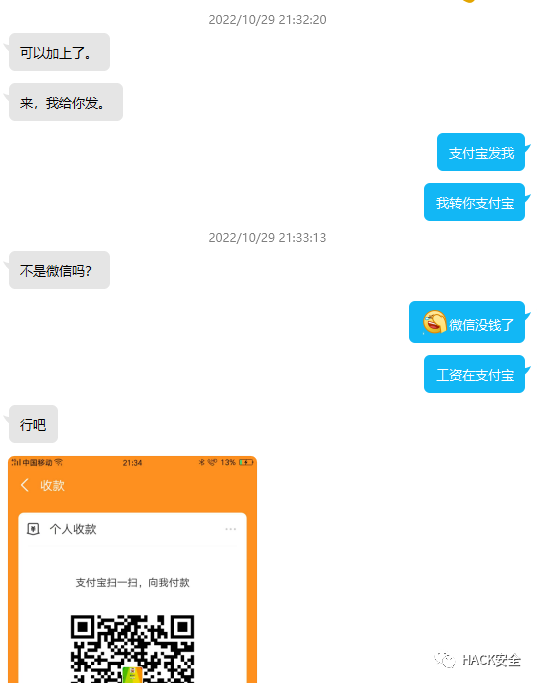Click the blue bubble 支付宝发我
This screenshot has width=537, height=683.
point(481,152)
